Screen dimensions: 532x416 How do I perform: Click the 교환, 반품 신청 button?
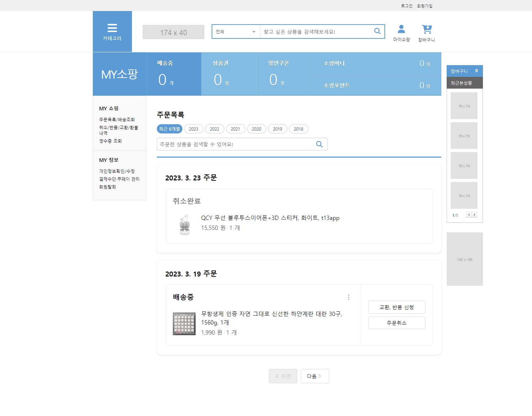pos(397,307)
